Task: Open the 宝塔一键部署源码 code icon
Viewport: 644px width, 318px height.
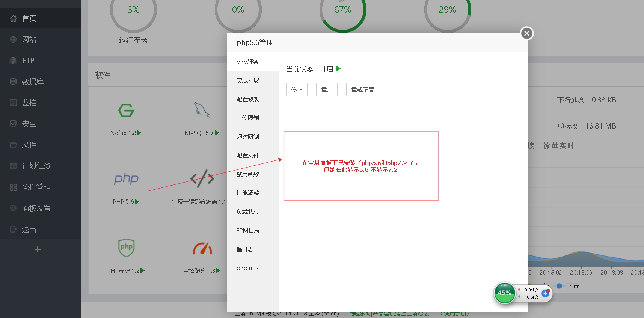Action: (202, 178)
